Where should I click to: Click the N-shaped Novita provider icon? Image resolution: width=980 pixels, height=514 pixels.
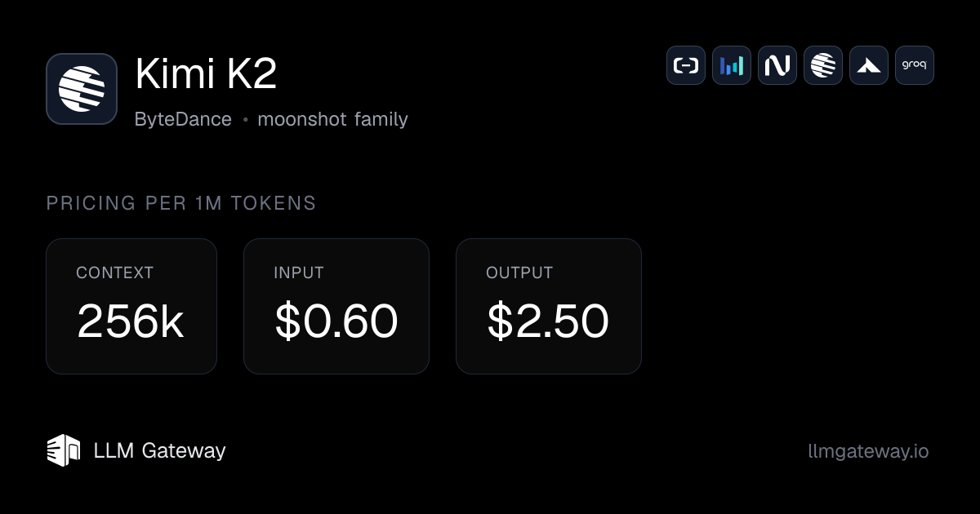777,65
